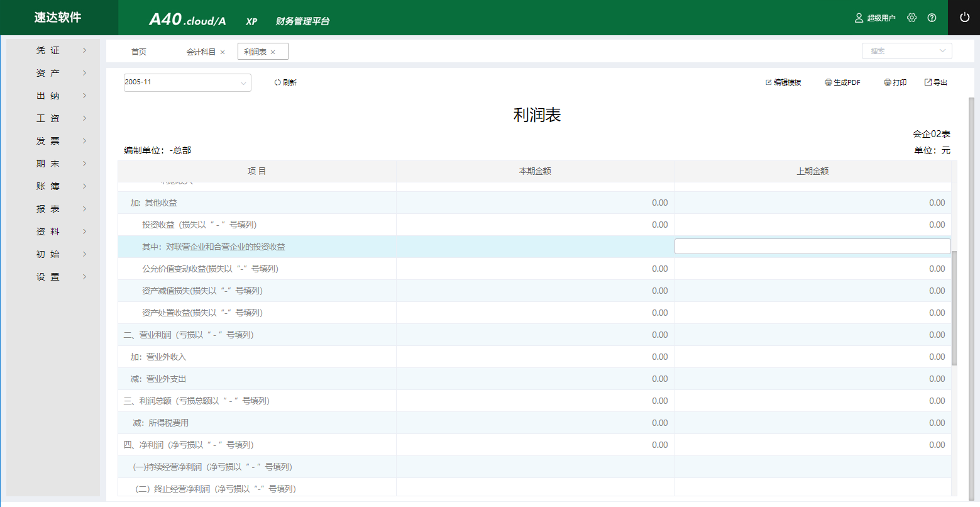The width and height of the screenshot is (980, 507).
Task: Select the 公允价值变动收益 row
Action: (535, 269)
